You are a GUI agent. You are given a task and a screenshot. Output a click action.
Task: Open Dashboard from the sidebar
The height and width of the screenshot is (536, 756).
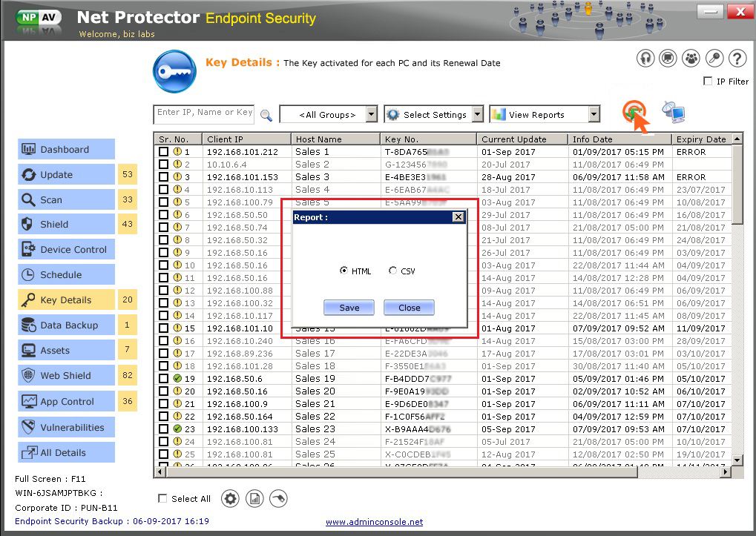click(67, 149)
